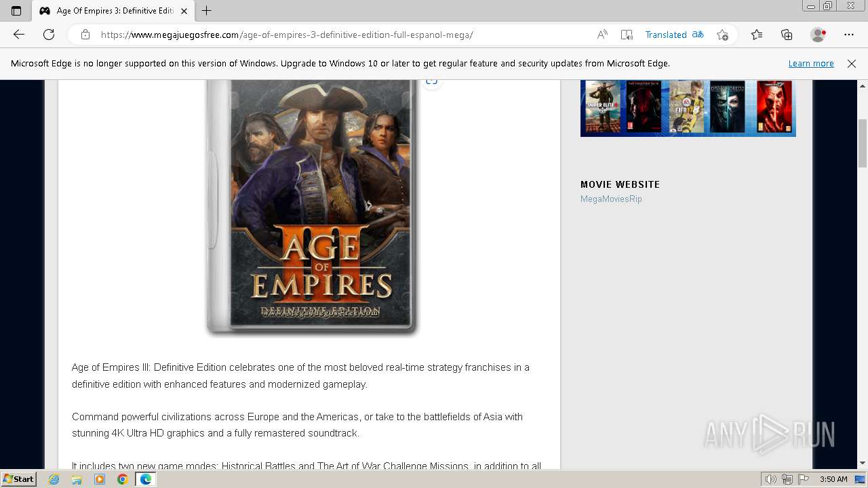Image resolution: width=868 pixels, height=488 pixels.
Task: Open the Edge profile menu
Action: [818, 35]
